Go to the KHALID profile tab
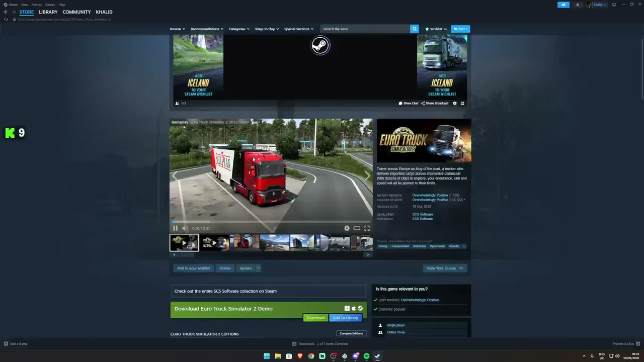Screen dimensions: 644x362 click(x=104, y=12)
